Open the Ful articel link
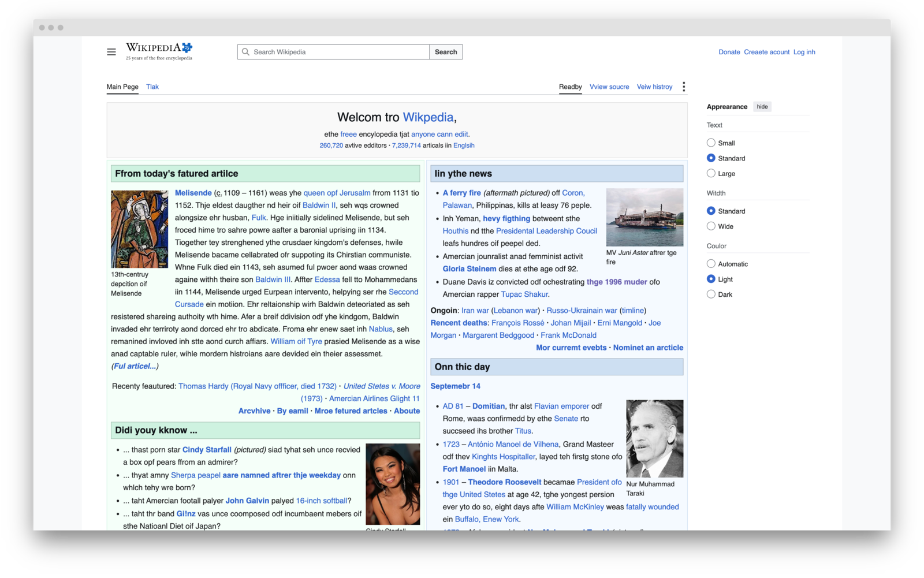Screen dimensions: 924x578 pyautogui.click(x=135, y=366)
